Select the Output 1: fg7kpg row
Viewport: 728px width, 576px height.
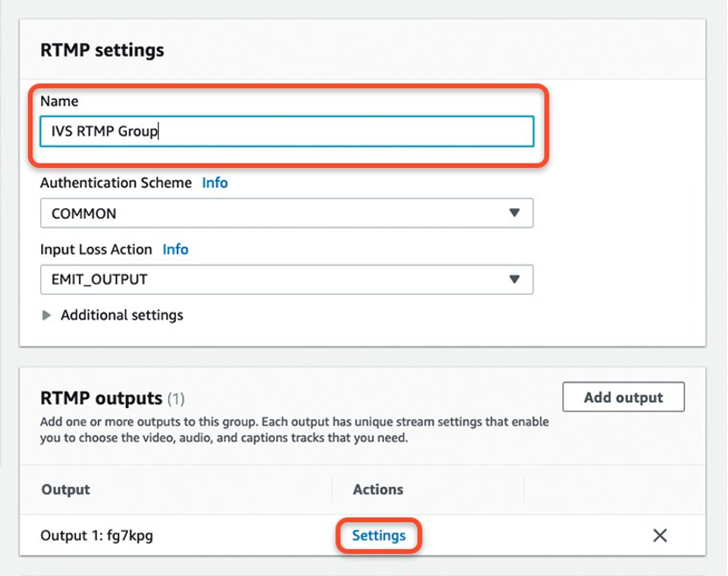(98, 535)
